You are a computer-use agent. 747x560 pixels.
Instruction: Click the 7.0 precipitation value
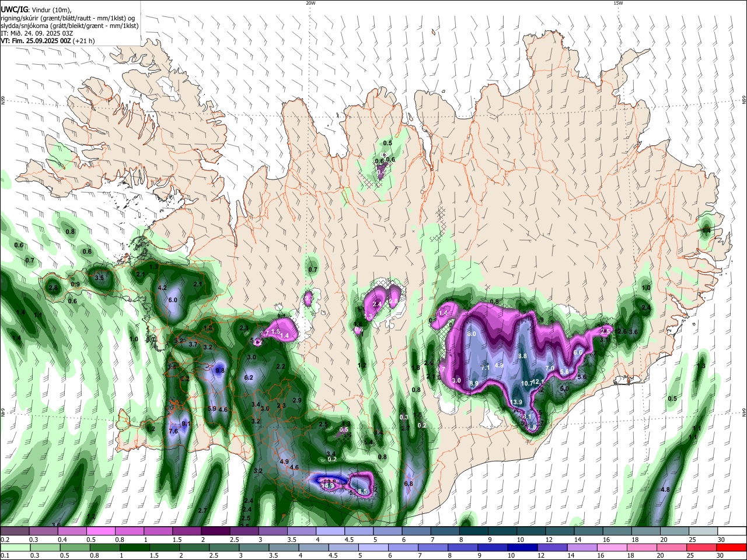[550, 369]
